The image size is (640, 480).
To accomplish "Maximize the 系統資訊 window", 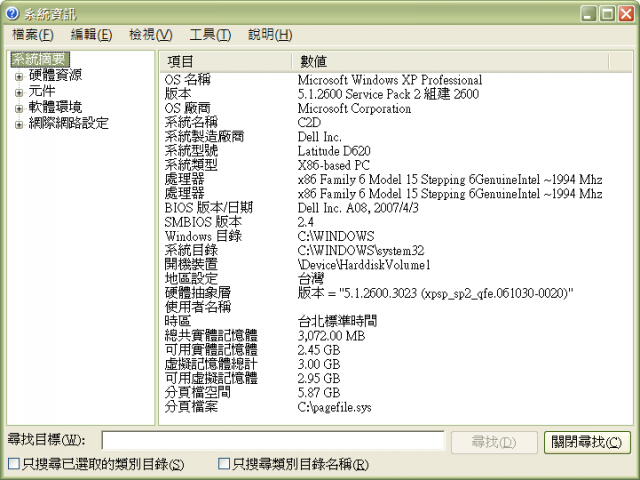I will (607, 14).
